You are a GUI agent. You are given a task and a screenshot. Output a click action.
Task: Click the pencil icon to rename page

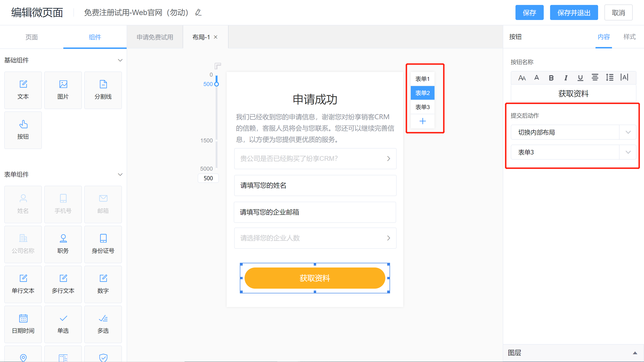[198, 12]
